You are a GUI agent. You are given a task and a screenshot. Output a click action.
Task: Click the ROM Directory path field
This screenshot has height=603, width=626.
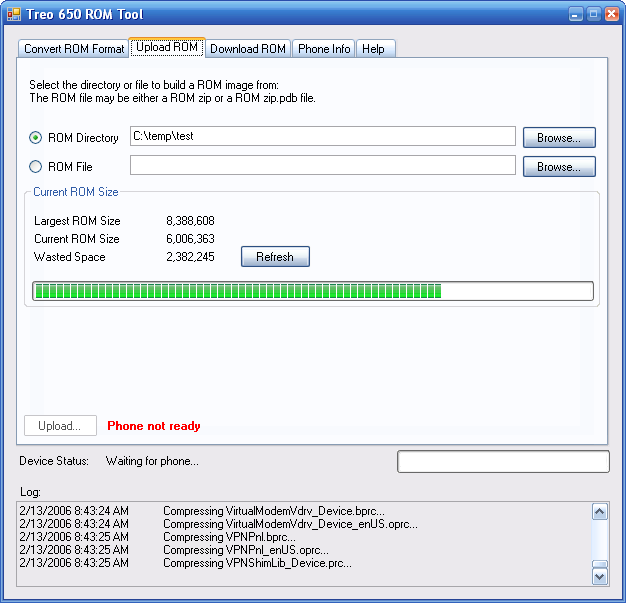[x=323, y=136]
